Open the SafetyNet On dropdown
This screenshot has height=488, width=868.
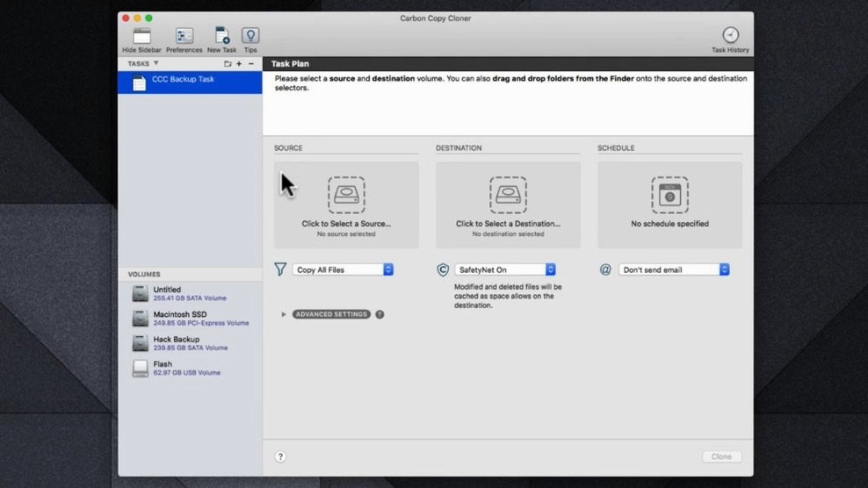[505, 269]
